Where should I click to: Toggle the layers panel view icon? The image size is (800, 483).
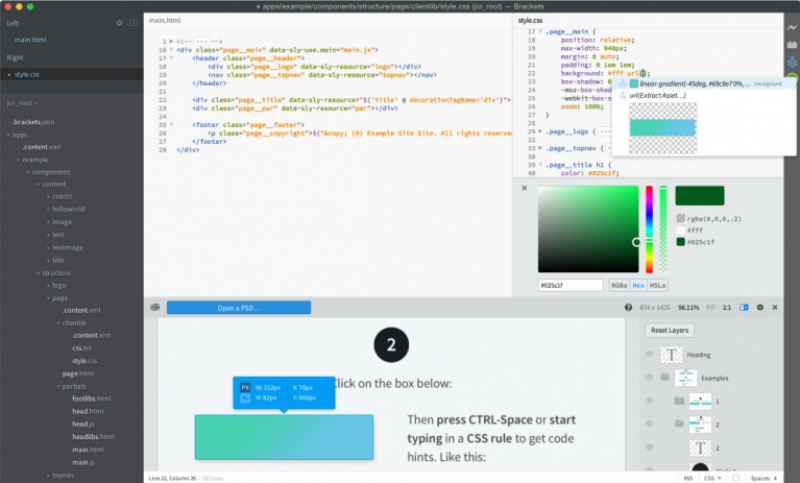744,307
